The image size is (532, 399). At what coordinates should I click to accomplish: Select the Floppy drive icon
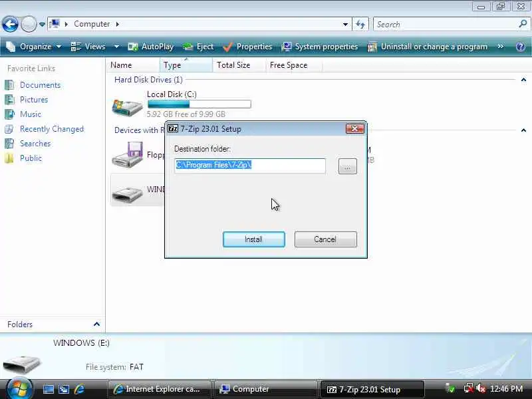click(x=127, y=155)
